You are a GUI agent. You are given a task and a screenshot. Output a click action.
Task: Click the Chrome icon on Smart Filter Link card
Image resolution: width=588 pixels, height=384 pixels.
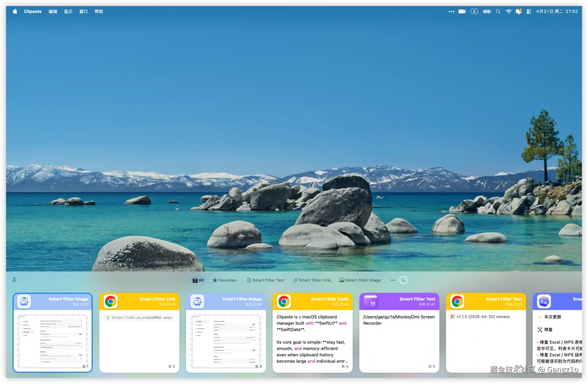click(x=111, y=302)
